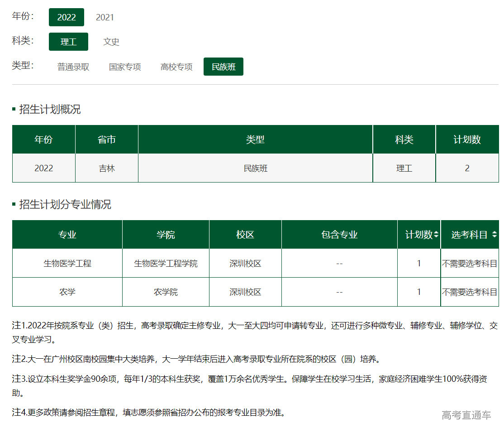504x433 pixels.
Task: Select the 普通录取 admission type
Action: click(x=73, y=67)
